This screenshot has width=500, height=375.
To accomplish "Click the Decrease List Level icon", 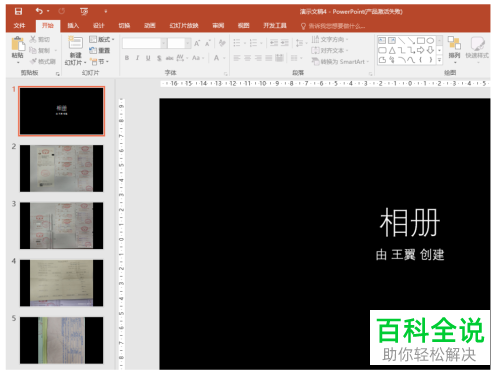I will [x=274, y=43].
